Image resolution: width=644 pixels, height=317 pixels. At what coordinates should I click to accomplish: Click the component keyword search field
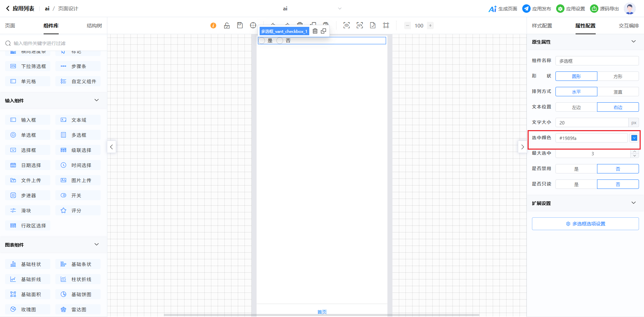(54, 43)
